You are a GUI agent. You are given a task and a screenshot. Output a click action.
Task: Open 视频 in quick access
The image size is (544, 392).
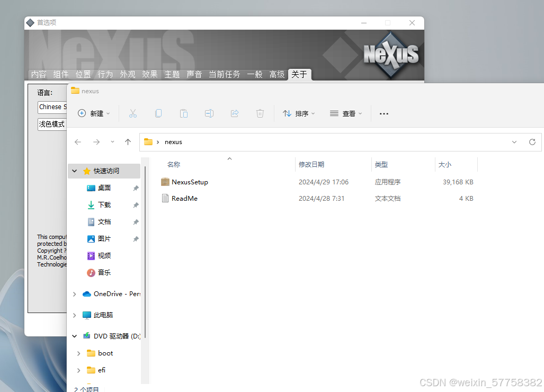click(104, 256)
